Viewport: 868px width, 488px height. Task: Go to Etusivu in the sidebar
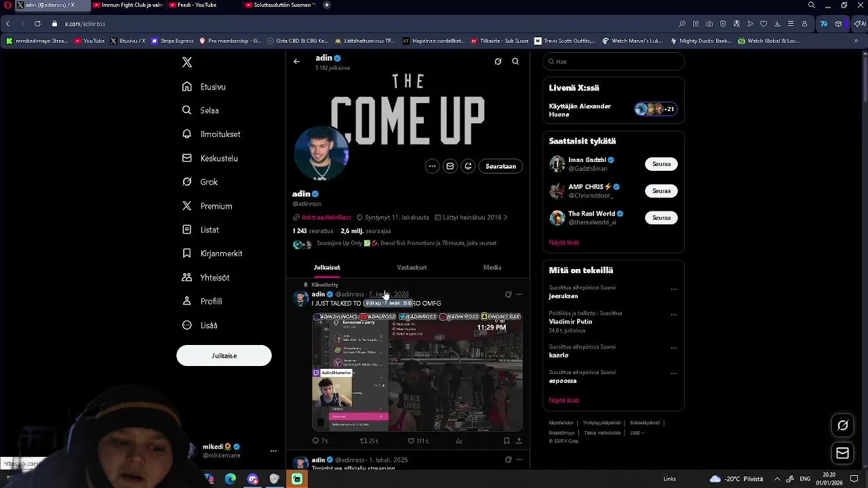(204, 87)
